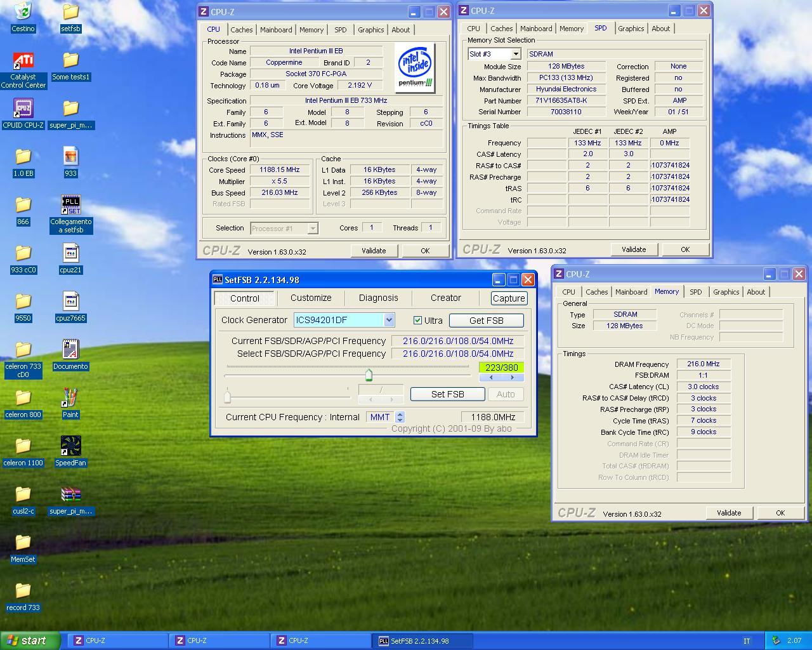The image size is (812, 650).
Task: Open Graphics tab in SPD window
Action: click(631, 29)
